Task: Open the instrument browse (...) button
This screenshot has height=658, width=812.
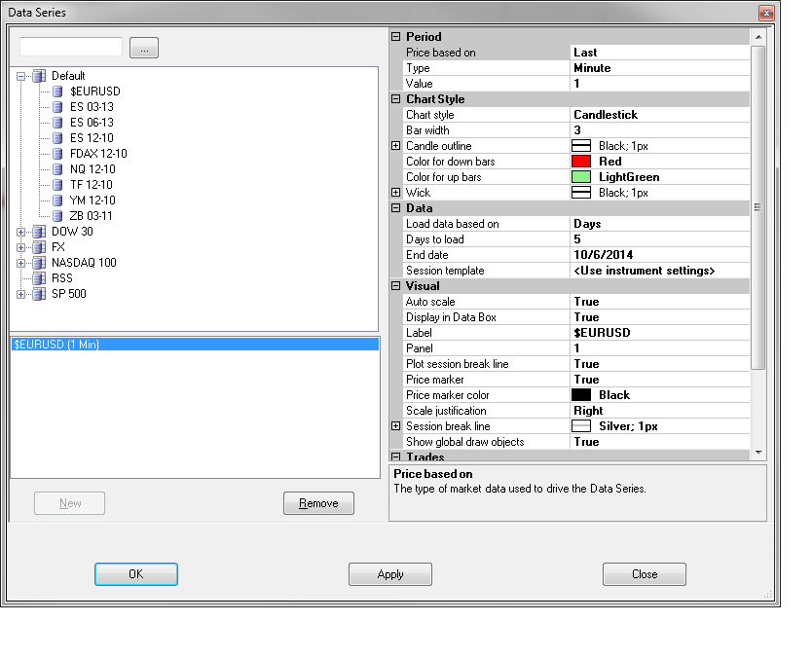Action: (x=144, y=48)
